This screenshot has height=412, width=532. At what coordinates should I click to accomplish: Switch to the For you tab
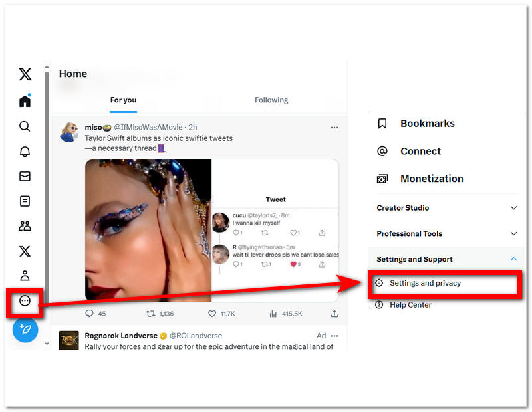tap(123, 100)
